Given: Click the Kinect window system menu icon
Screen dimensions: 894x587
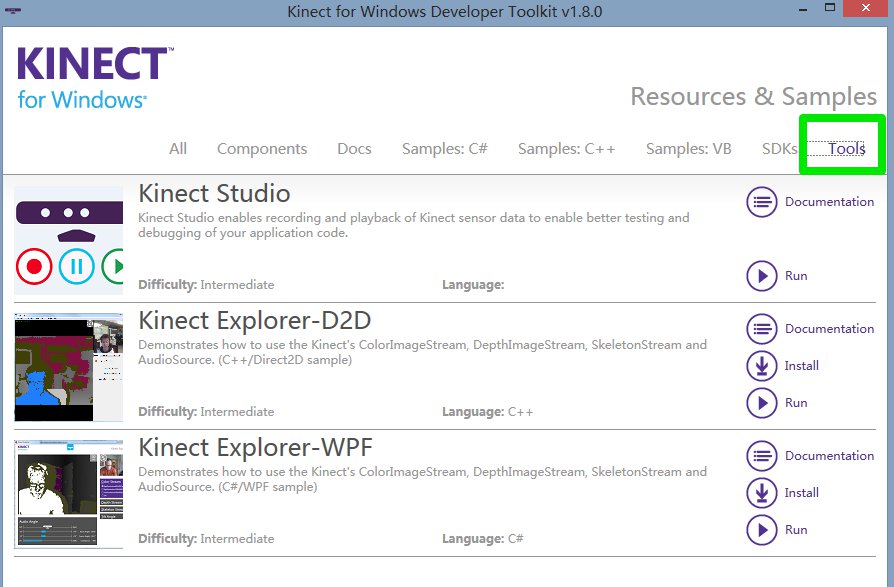Looking at the screenshot, I should (x=13, y=10).
